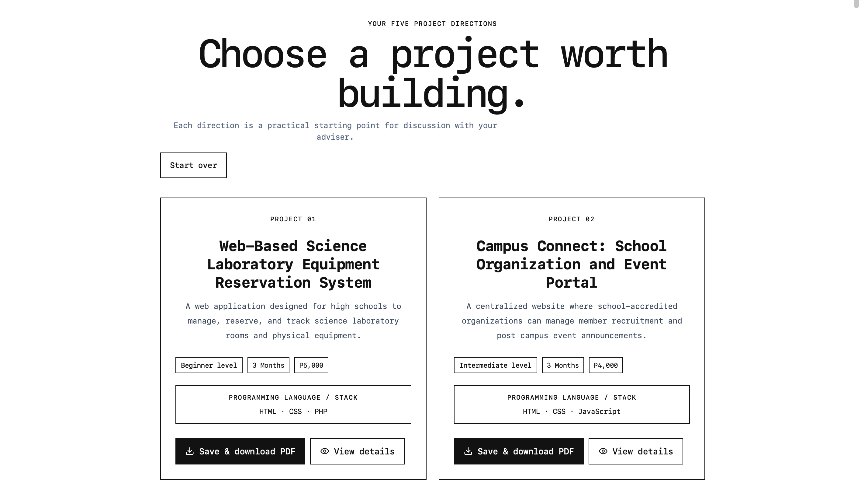Save and download the Science Laboratory PDF
This screenshot has height=487, width=868.
point(240,451)
